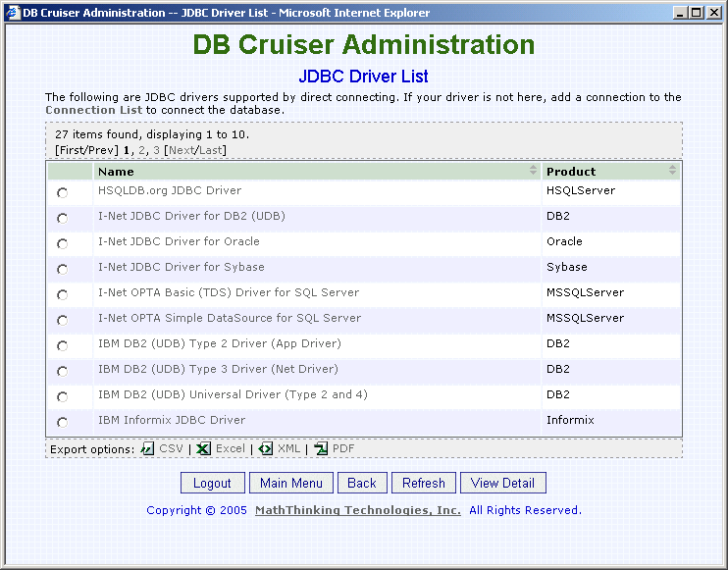Screen dimensions: 728x570
Task: Open the Connection List link
Action: [94, 110]
